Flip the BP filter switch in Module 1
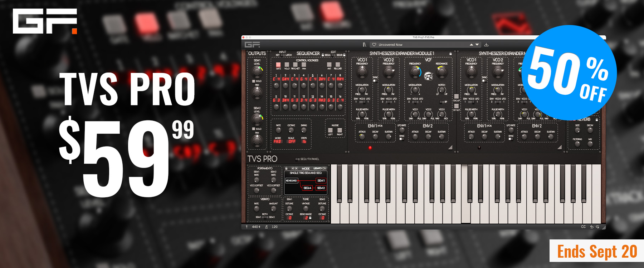This screenshot has width=644, height=268. click(443, 102)
